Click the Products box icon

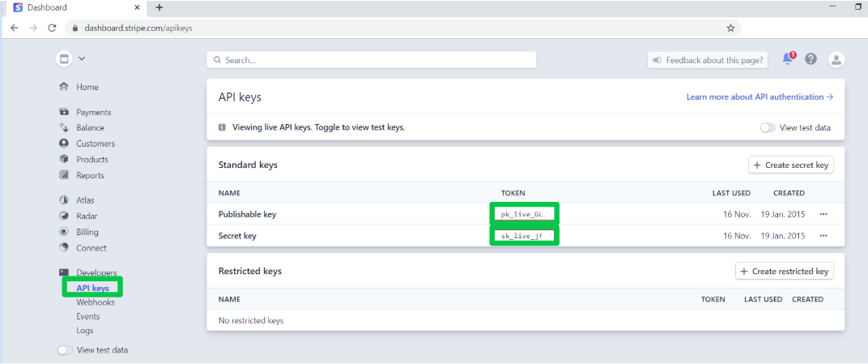point(64,159)
